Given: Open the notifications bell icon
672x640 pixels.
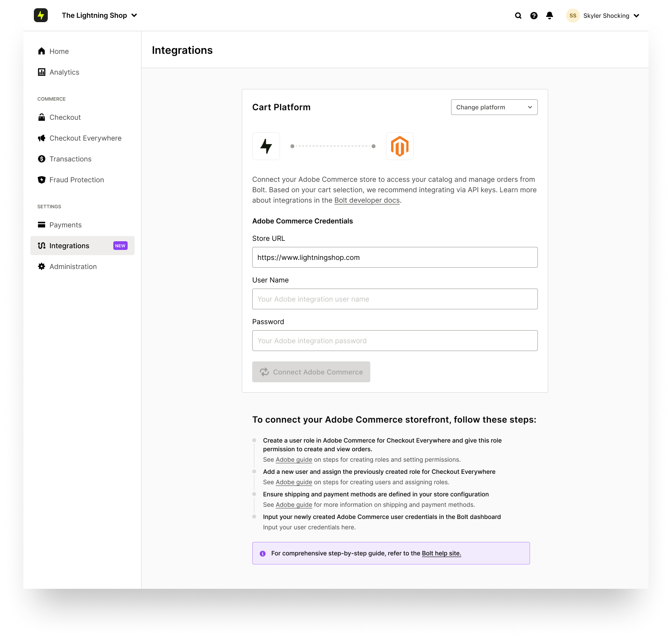Looking at the screenshot, I should pyautogui.click(x=550, y=16).
